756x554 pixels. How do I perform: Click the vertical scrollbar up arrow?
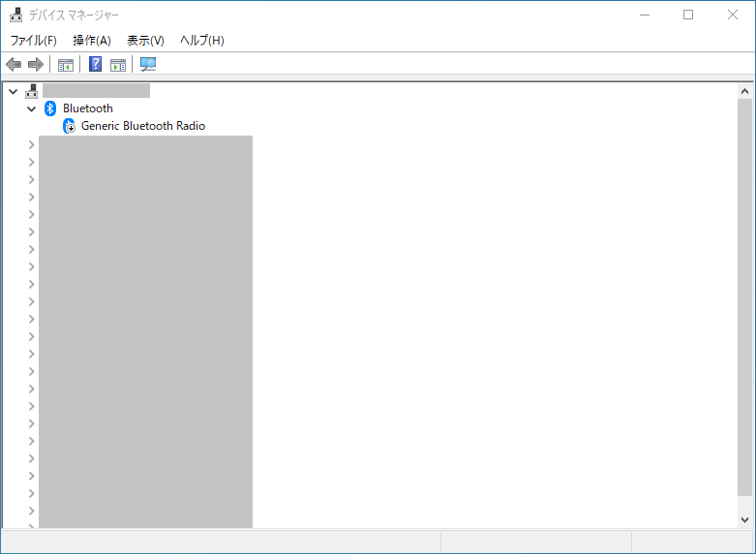744,91
